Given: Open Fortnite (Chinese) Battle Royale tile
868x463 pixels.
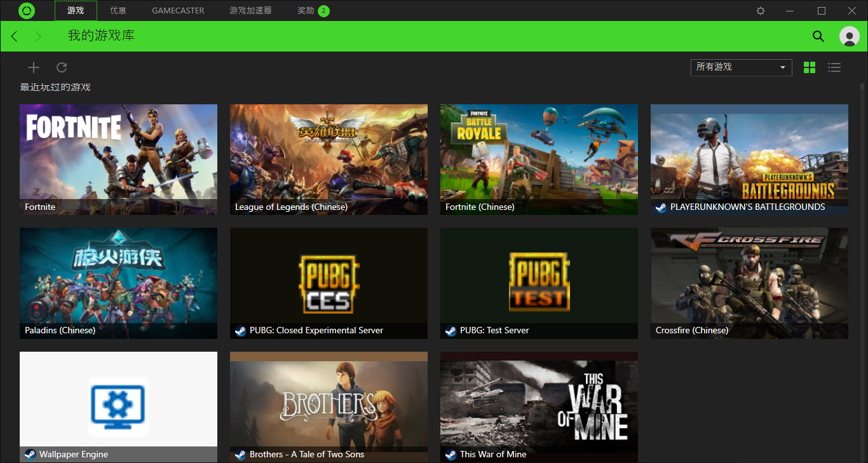Looking at the screenshot, I should click(539, 160).
